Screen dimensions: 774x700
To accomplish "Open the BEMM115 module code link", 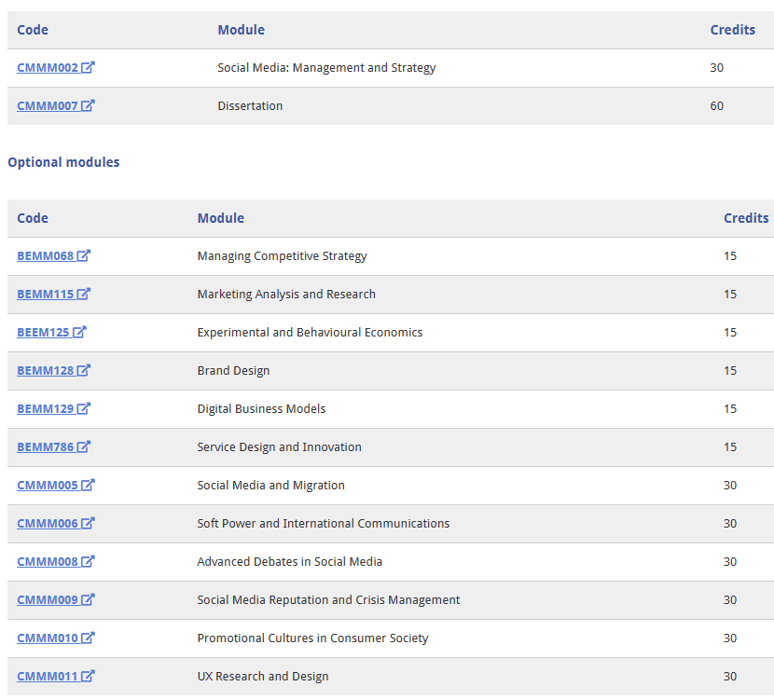I will 46,294.
